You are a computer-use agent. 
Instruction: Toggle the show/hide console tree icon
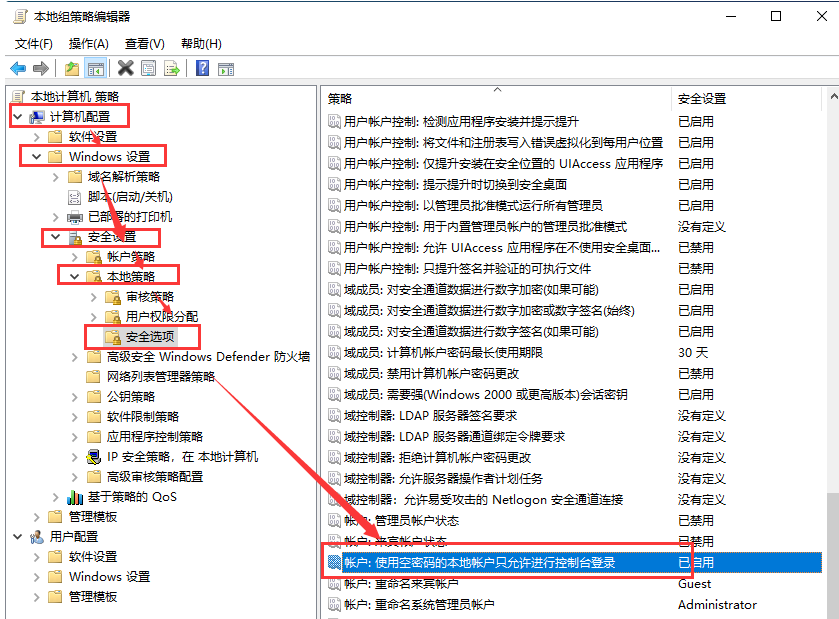[x=96, y=68]
